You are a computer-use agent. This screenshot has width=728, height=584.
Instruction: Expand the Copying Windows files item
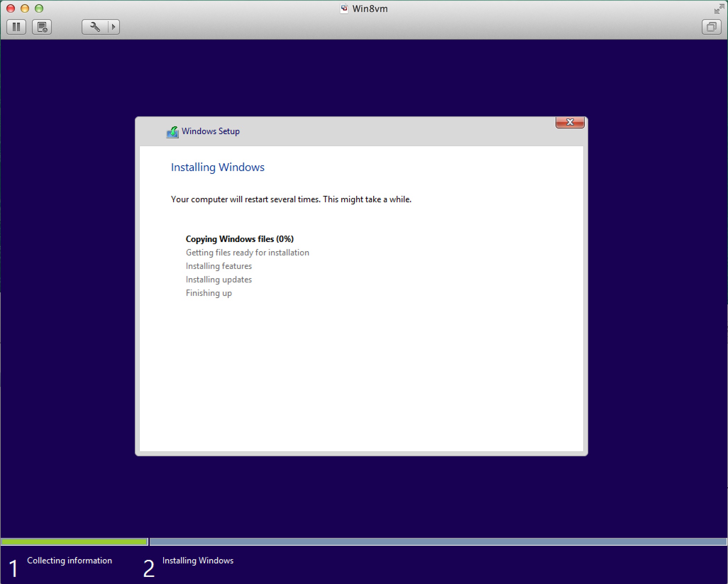pyautogui.click(x=239, y=238)
